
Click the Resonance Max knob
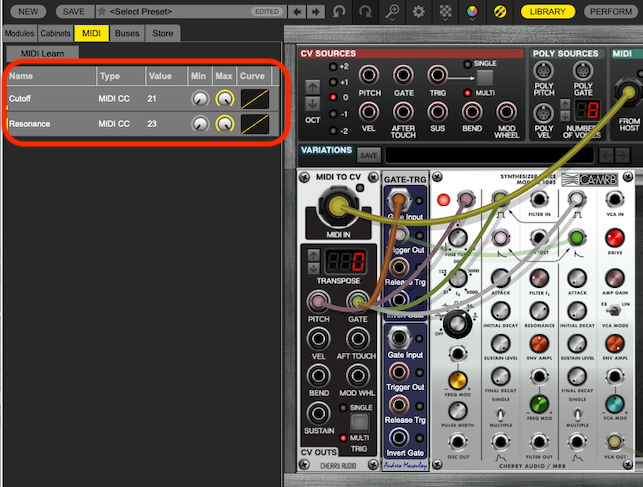point(225,124)
